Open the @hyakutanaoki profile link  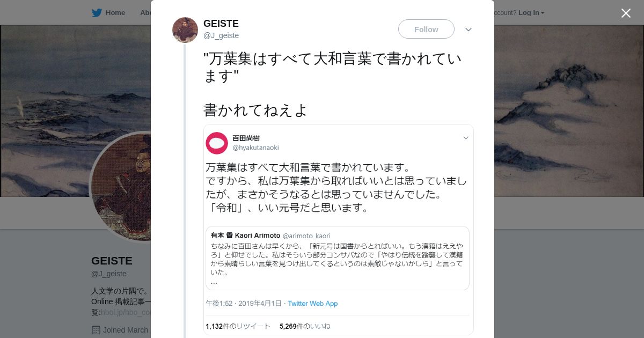pyautogui.click(x=255, y=148)
